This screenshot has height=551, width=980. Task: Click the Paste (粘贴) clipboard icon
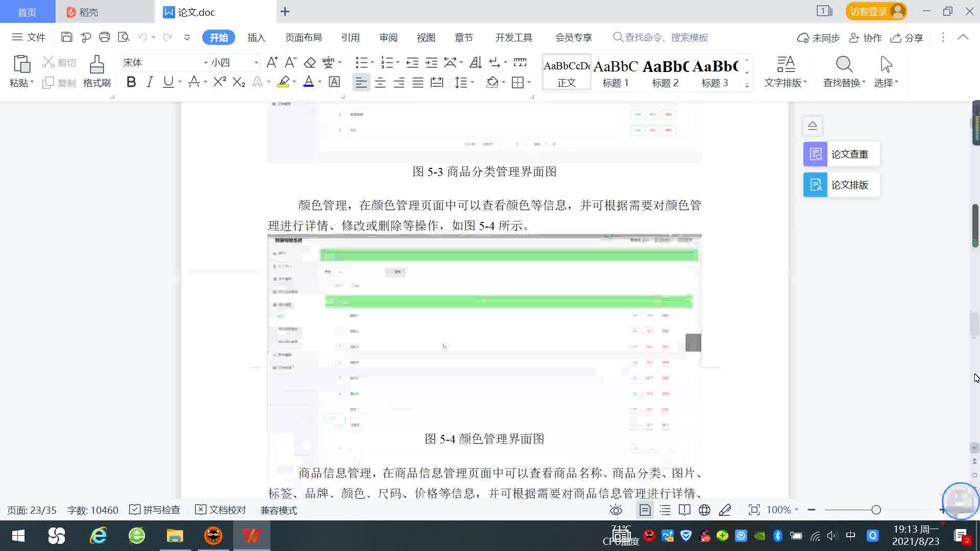[x=21, y=65]
